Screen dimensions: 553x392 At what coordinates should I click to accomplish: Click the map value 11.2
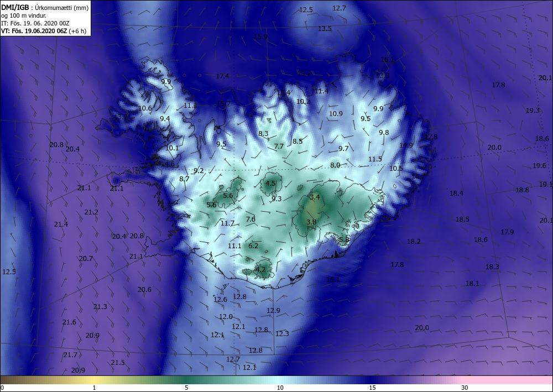190,106
